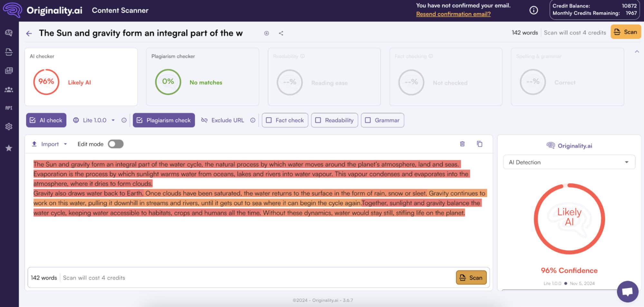This screenshot has height=307, width=644.
Task: Open the AI Detection dropdown on right panel
Action: [569, 162]
